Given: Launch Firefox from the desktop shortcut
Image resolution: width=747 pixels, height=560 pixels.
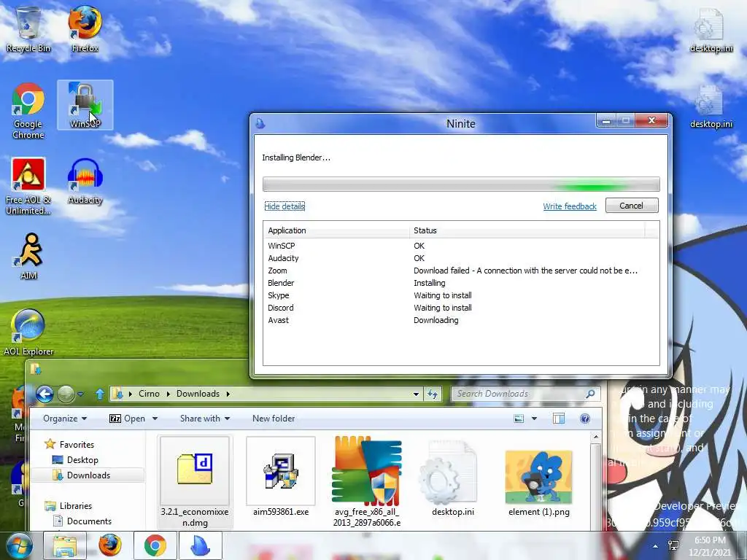Looking at the screenshot, I should coord(85,30).
